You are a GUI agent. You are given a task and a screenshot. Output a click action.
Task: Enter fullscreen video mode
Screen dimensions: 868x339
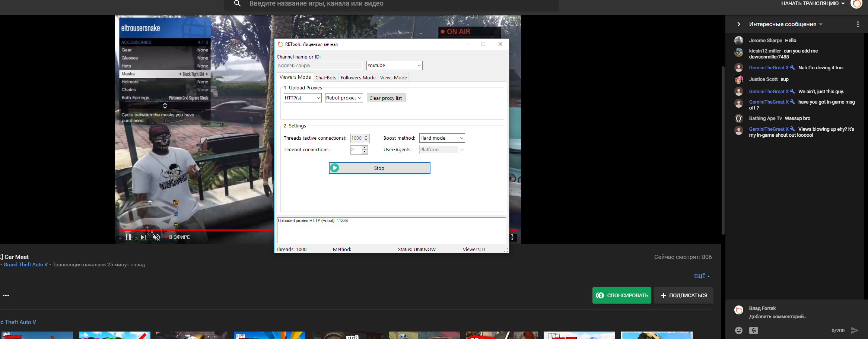(512, 237)
